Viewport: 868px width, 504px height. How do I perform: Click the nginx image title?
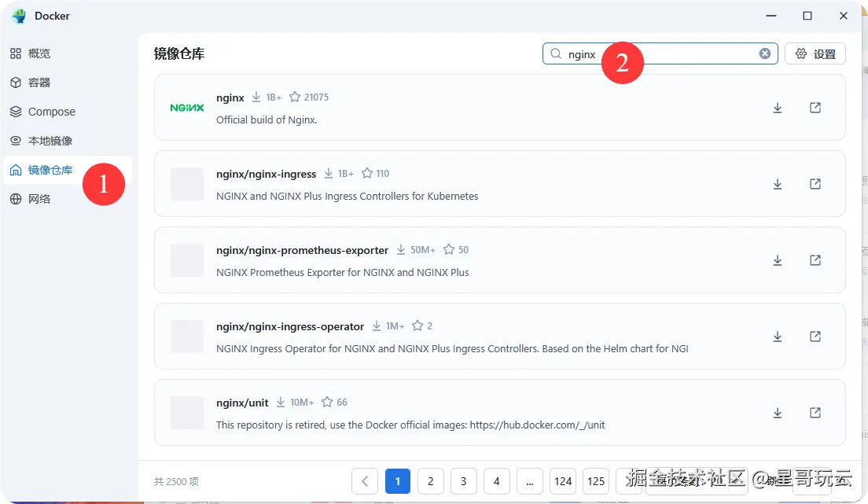coord(230,98)
